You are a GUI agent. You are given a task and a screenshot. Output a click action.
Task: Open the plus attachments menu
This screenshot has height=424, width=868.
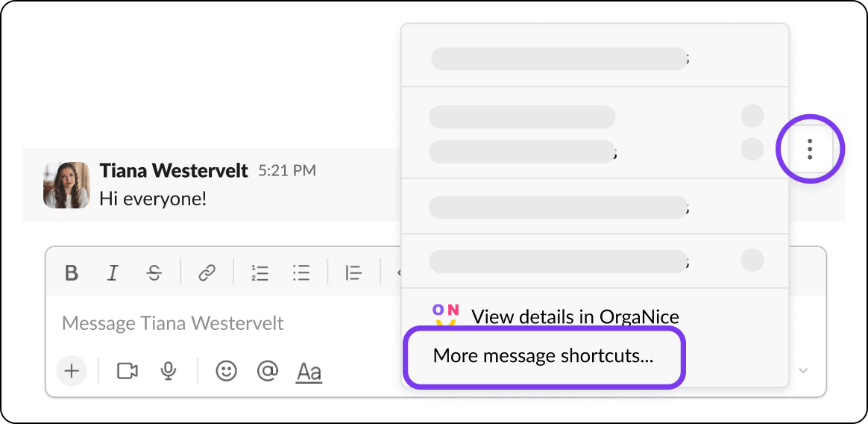coord(72,371)
